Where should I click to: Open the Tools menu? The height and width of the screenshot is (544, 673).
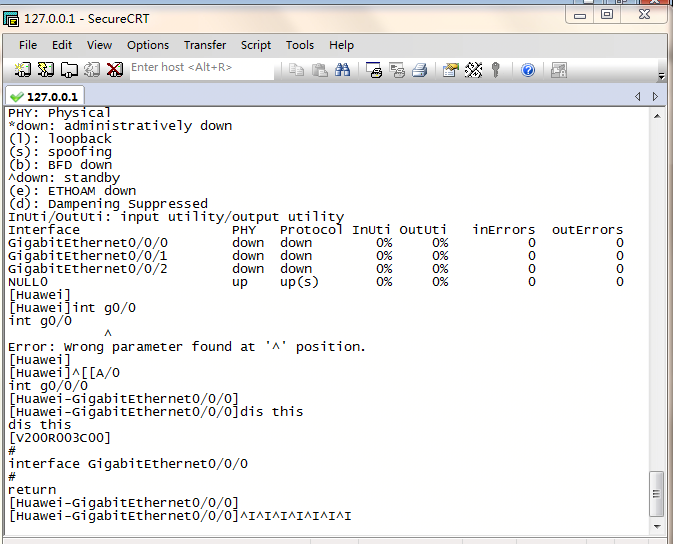tap(300, 45)
